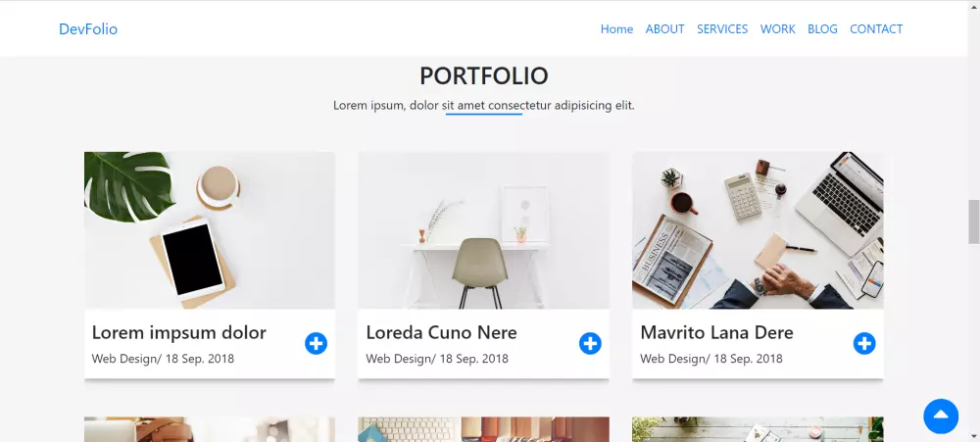Click the DevFolio brand logo

[88, 28]
